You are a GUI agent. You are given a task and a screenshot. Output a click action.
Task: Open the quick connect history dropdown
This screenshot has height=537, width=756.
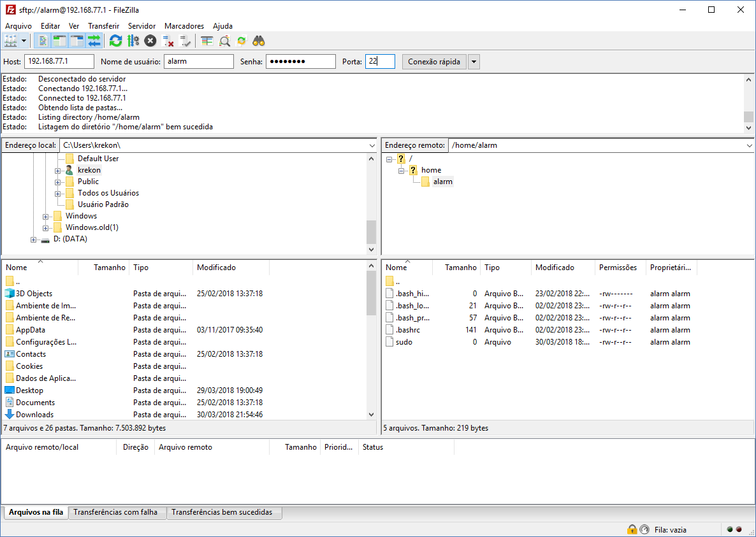point(474,62)
